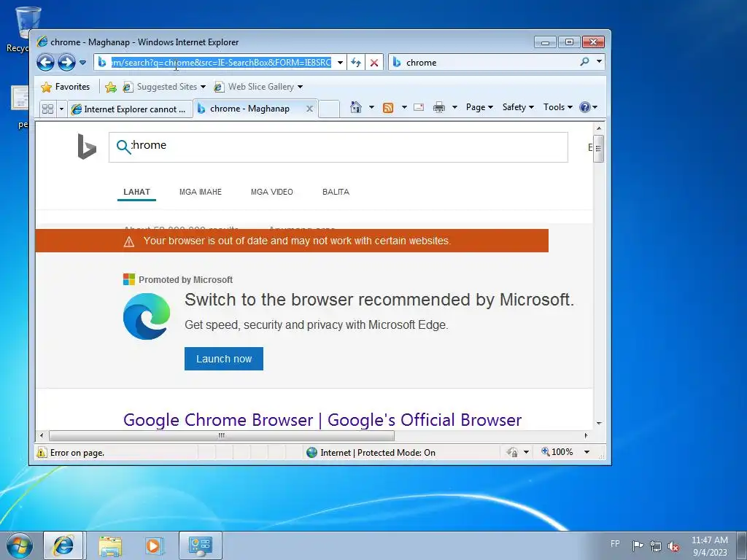The width and height of the screenshot is (747, 560).
Task: Click the RSS feeds icon
Action: (388, 108)
